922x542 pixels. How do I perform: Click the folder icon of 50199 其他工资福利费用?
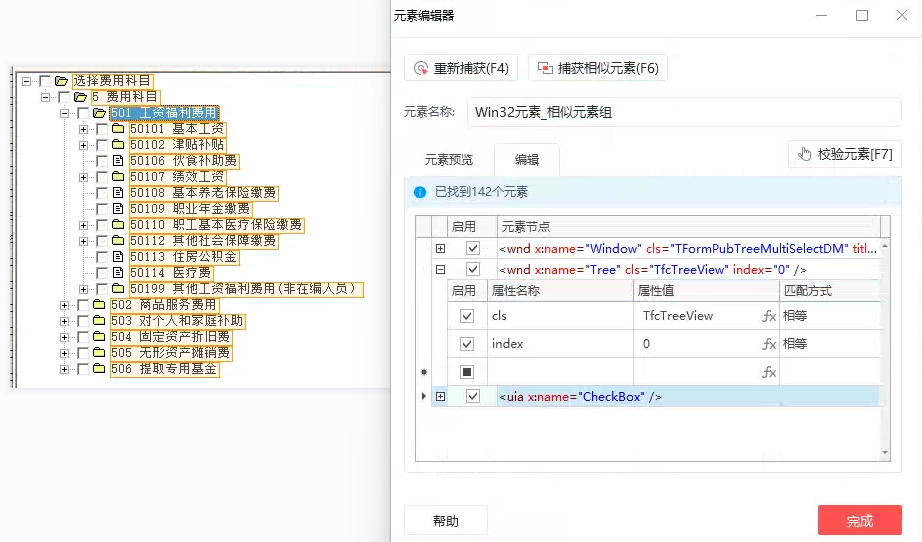coord(118,289)
